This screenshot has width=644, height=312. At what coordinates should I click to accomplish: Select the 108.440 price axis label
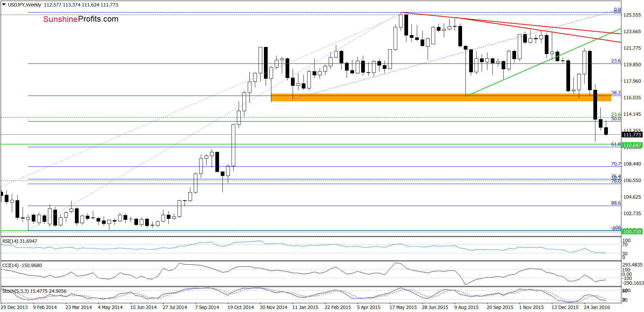coord(632,164)
